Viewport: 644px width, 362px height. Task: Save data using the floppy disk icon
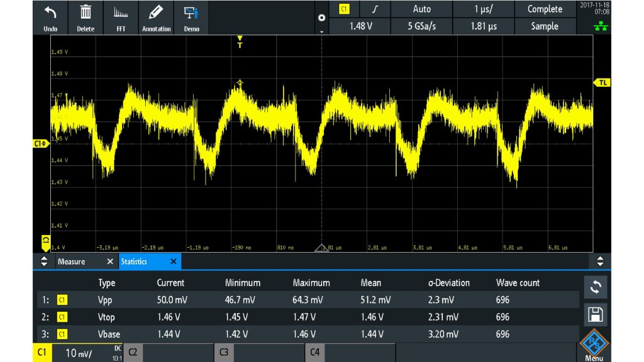click(x=595, y=314)
